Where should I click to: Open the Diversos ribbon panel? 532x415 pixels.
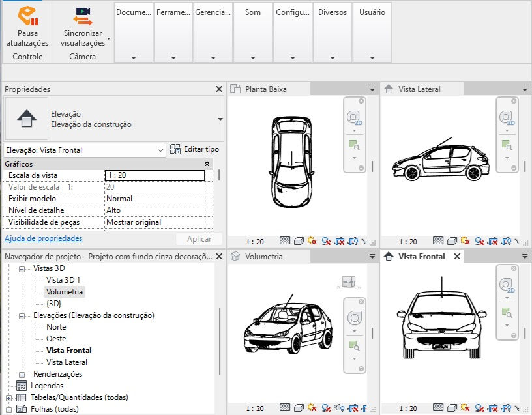point(332,32)
